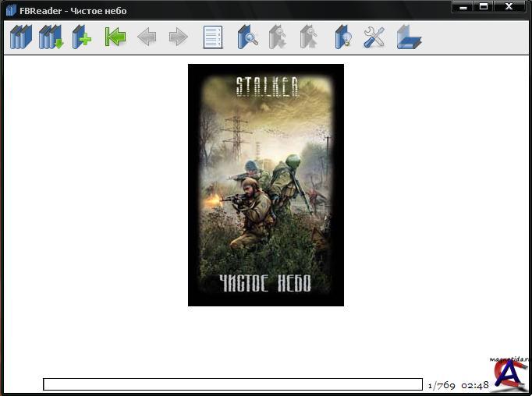
Task: Click the find next icon
Action: [x=309, y=37]
